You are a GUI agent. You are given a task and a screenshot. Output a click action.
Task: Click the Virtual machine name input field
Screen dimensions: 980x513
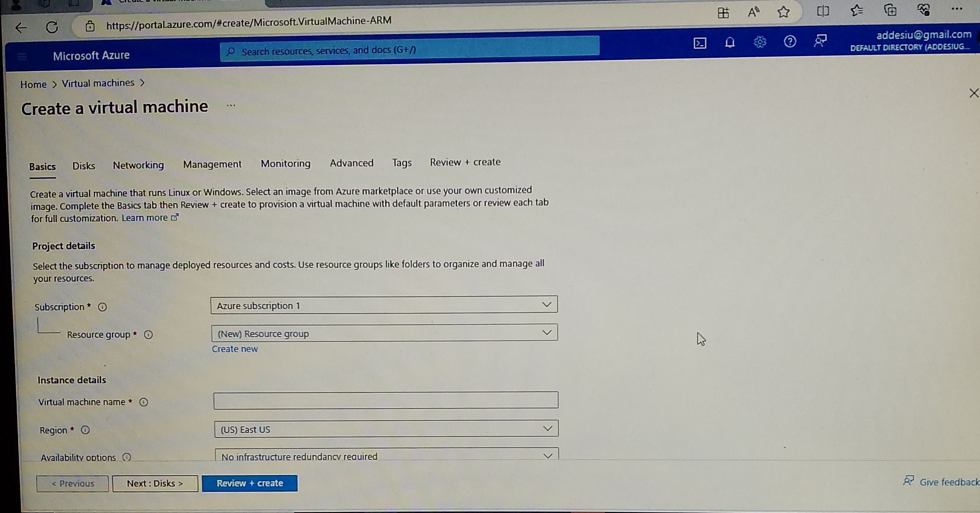[385, 400]
